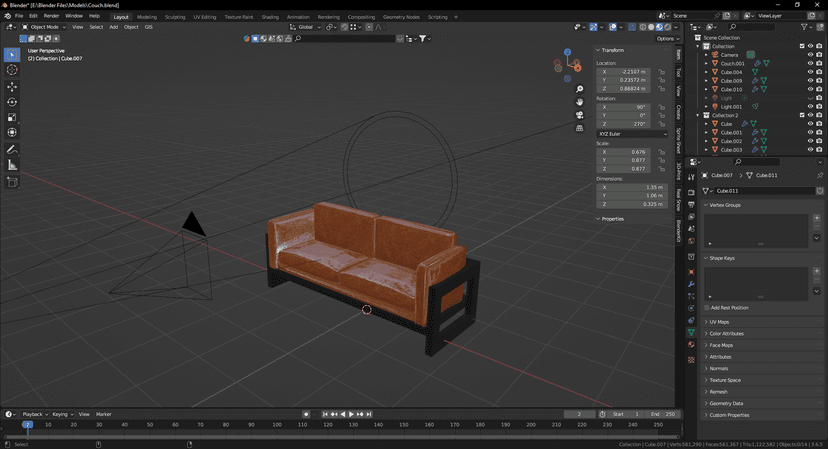
Task: Open the XYZ Euler rotation mode dropdown
Action: [x=632, y=133]
